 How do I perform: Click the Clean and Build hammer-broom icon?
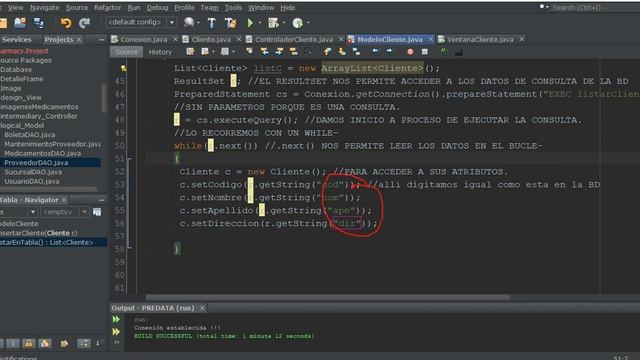coord(231,23)
